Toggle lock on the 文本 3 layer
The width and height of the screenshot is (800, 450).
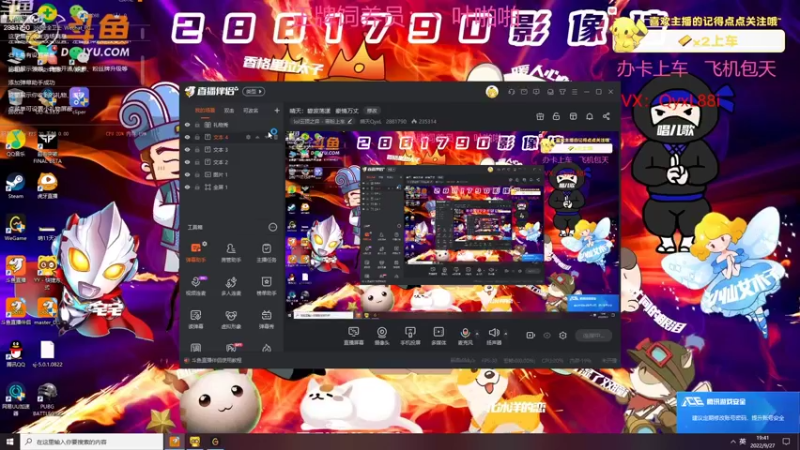197,149
